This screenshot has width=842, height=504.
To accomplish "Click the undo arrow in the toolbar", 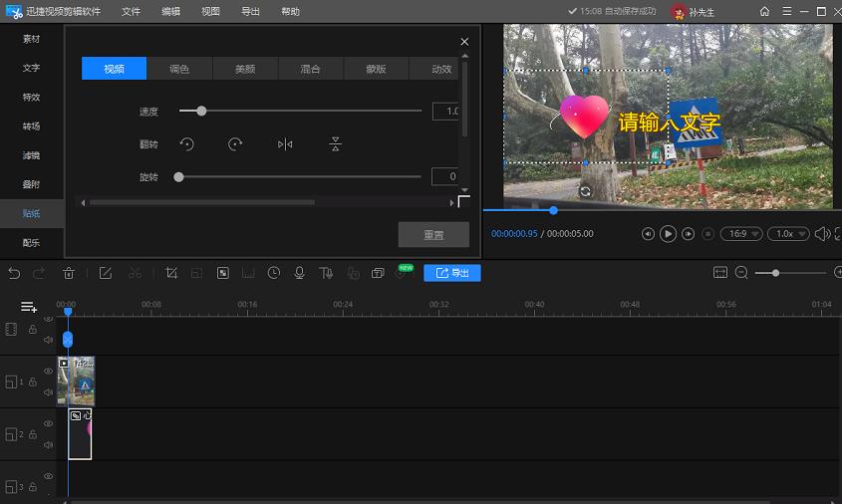I will (14, 273).
